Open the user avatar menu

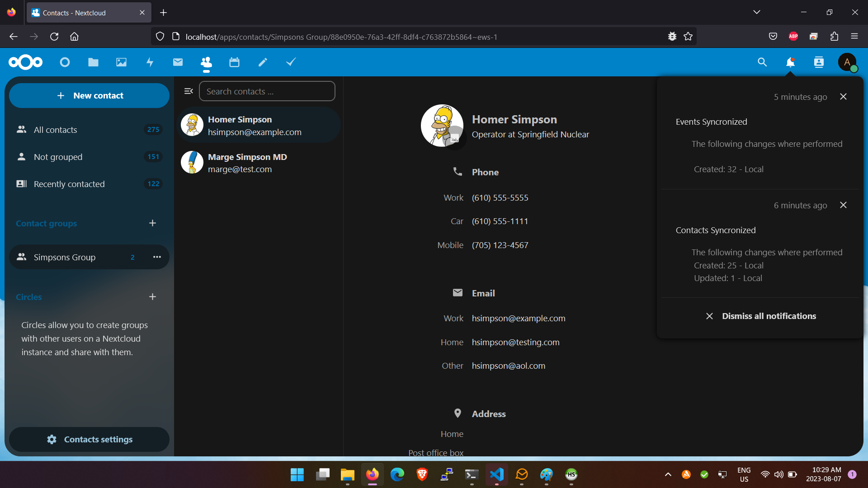click(x=847, y=62)
